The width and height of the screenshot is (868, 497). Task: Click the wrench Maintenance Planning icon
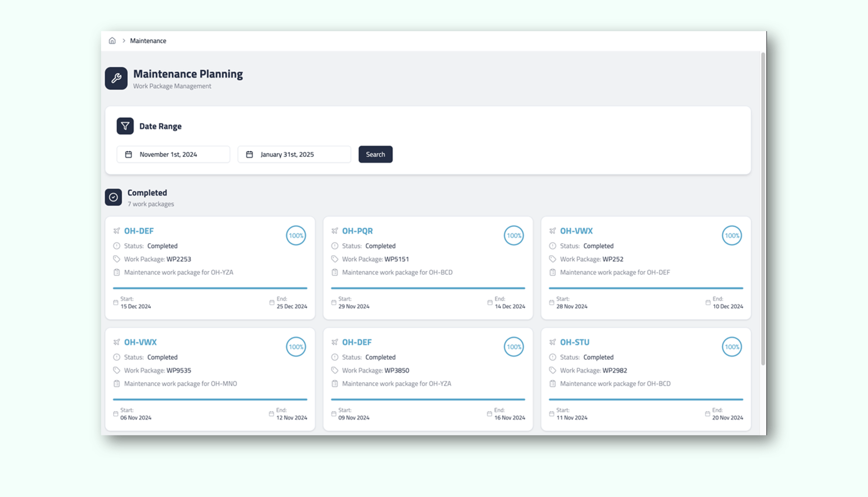click(116, 78)
